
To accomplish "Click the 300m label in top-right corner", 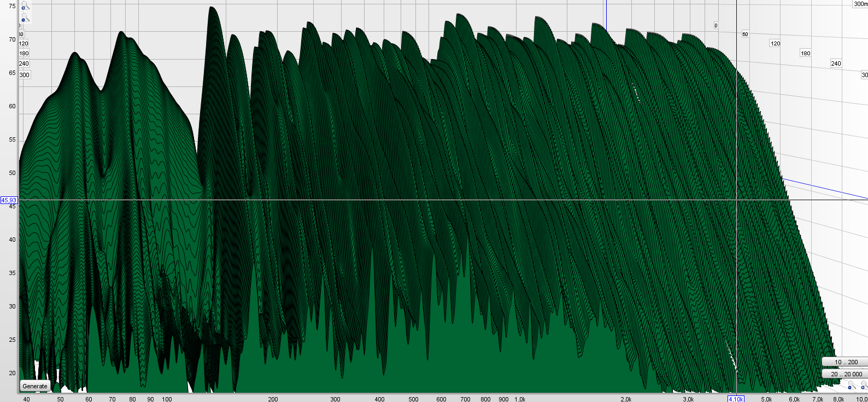I will coord(860,4).
